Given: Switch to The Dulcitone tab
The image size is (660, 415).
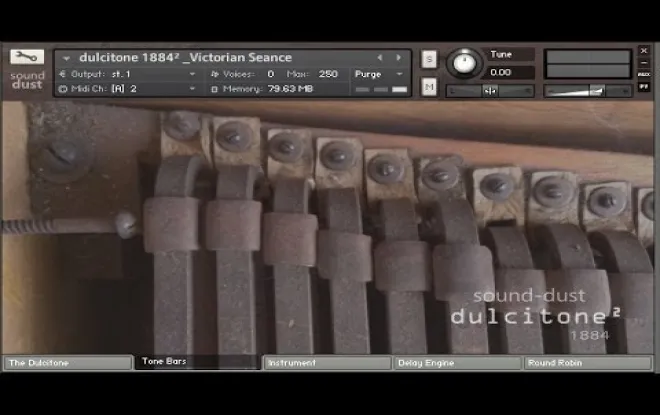Looking at the screenshot, I should click(x=68, y=363).
